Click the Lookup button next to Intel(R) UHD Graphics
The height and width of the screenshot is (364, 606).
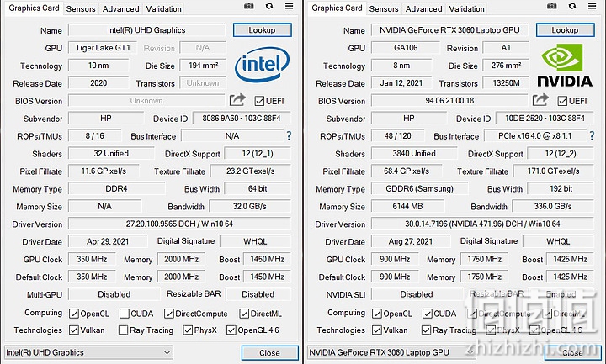point(262,30)
